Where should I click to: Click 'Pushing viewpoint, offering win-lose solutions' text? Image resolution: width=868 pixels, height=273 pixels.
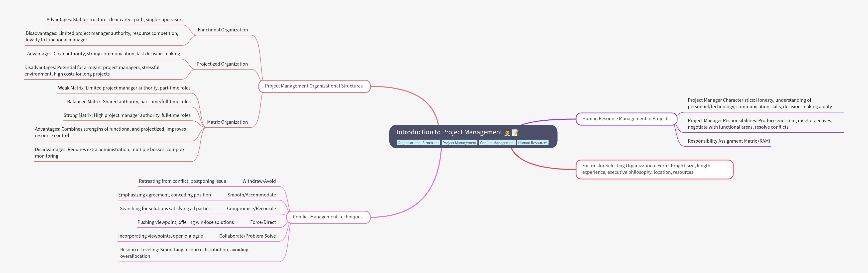point(186,222)
